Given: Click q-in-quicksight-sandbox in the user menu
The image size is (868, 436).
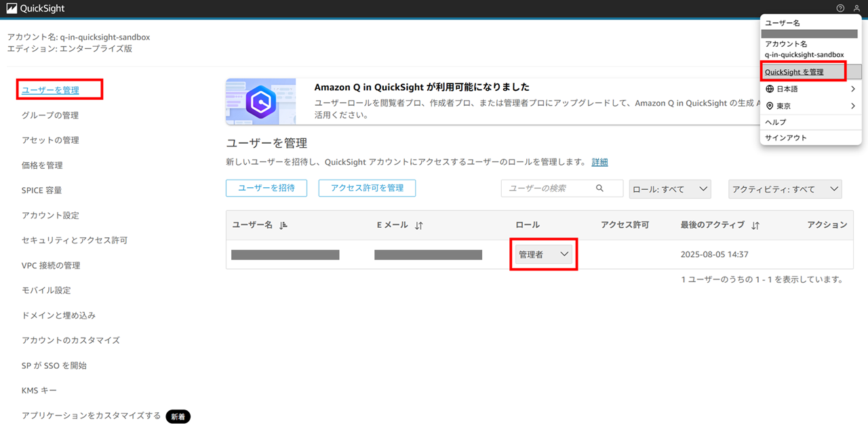Looking at the screenshot, I should coord(804,55).
